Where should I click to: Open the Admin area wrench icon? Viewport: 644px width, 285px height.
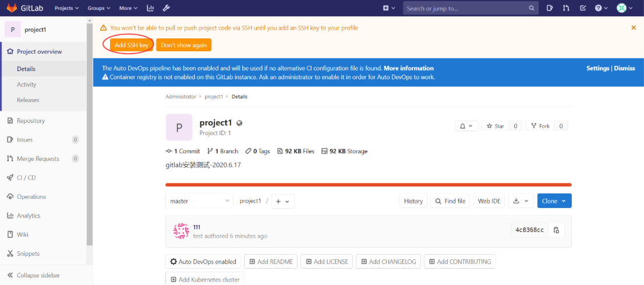167,8
